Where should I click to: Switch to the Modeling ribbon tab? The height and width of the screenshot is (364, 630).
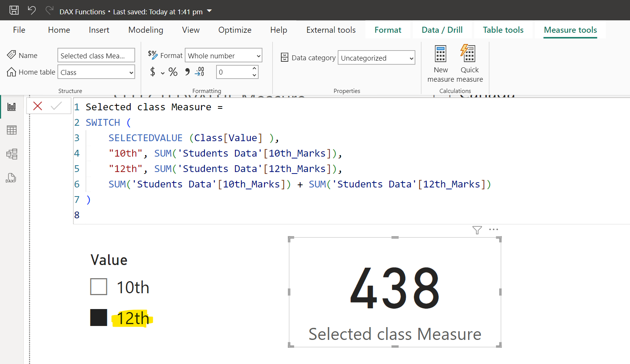(145, 30)
